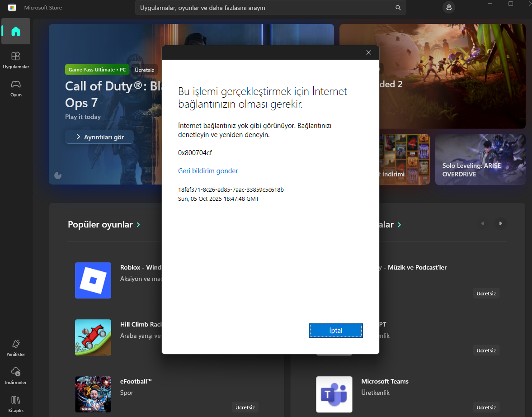Open Kitaplık in the sidebar
The image size is (532, 417).
(16, 404)
